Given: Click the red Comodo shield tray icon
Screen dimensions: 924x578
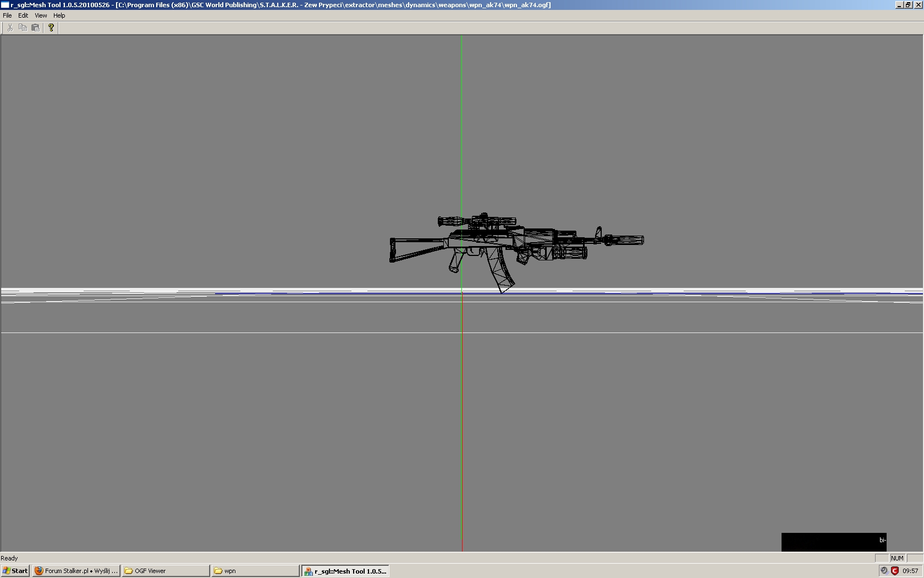Looking at the screenshot, I should [x=895, y=571].
